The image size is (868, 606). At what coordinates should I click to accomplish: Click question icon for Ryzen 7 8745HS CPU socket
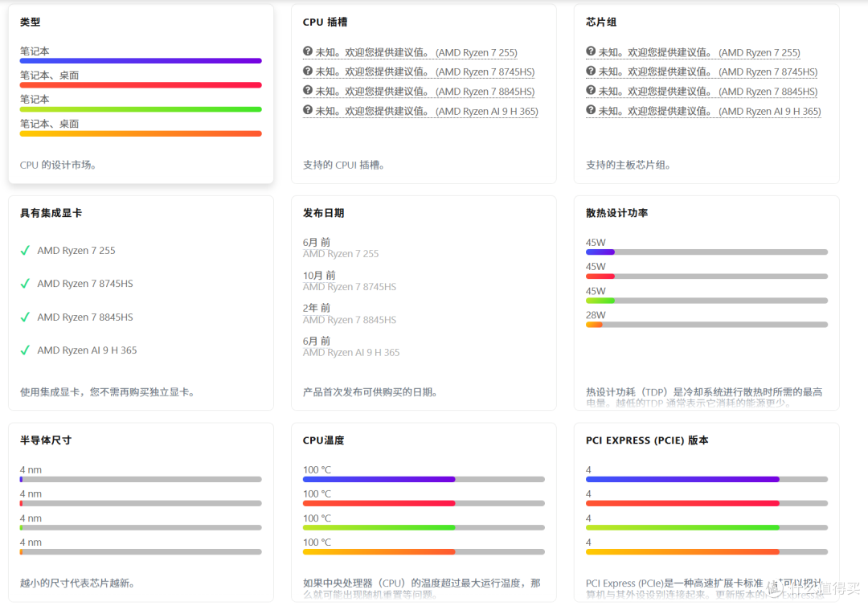coord(308,71)
